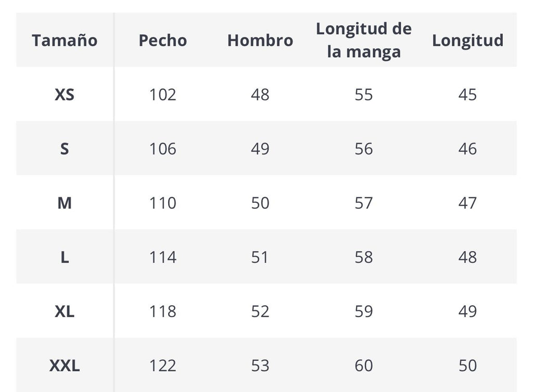Select the Hombro column header
The image size is (533, 392).
click(x=260, y=41)
